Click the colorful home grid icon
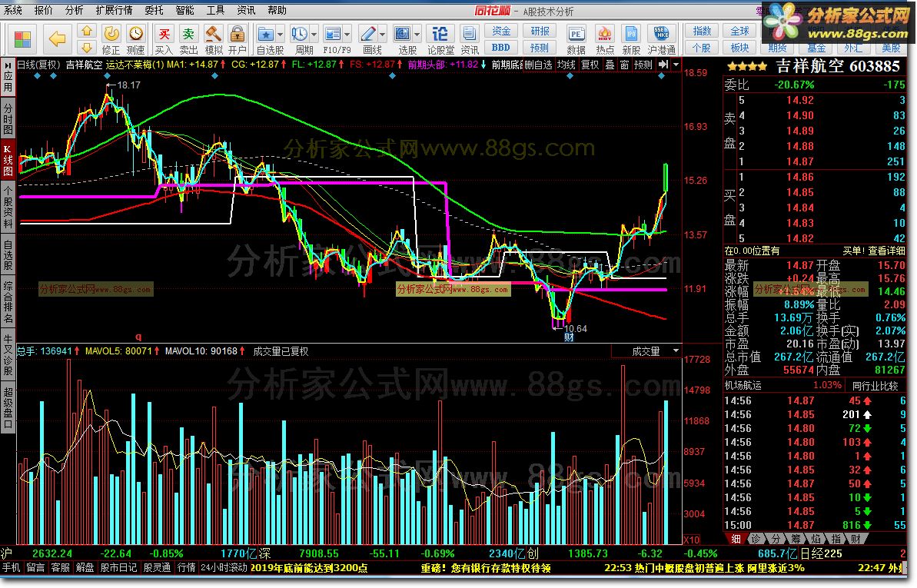Screen dimensions: 917x588 tap(22, 39)
